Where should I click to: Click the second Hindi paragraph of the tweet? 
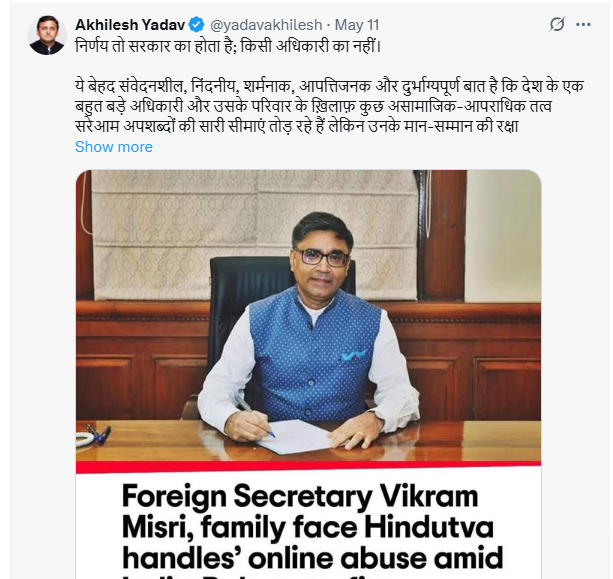(x=329, y=106)
